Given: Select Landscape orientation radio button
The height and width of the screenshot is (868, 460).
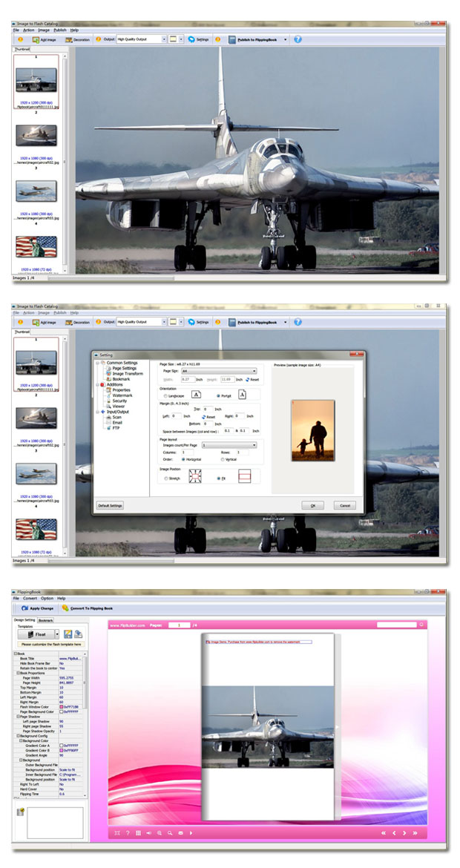Looking at the screenshot, I should point(166,396).
